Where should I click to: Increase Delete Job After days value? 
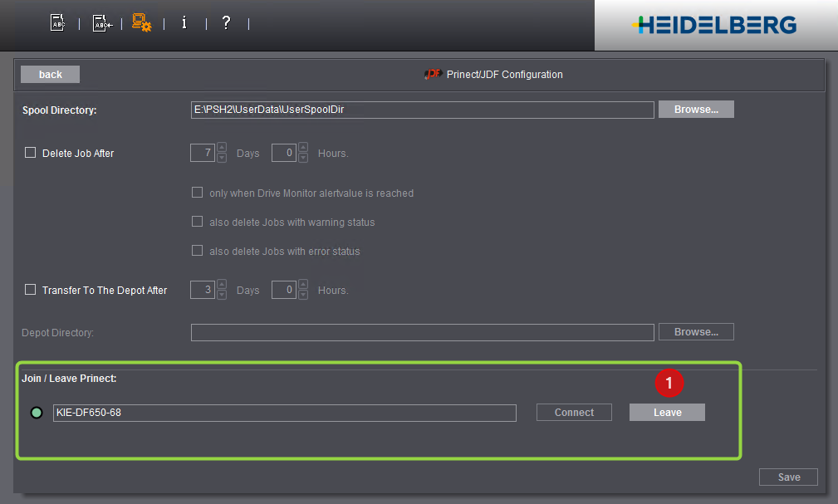coord(222,149)
